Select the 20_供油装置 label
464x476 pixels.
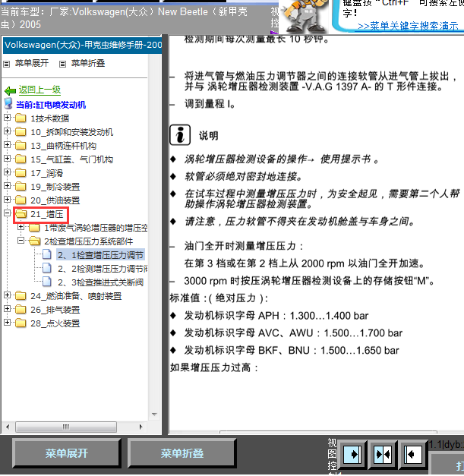[55, 200]
